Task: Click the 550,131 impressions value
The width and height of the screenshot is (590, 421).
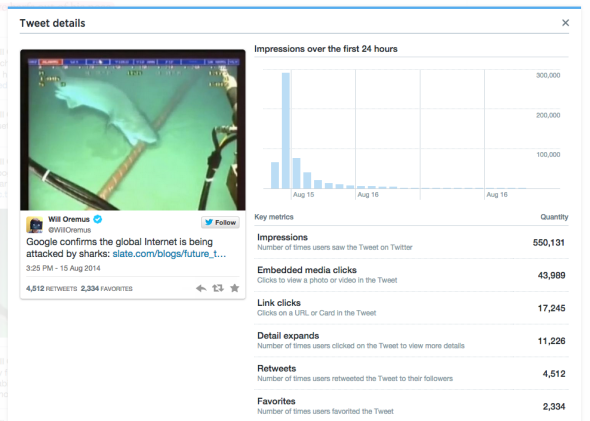Action: click(x=549, y=243)
